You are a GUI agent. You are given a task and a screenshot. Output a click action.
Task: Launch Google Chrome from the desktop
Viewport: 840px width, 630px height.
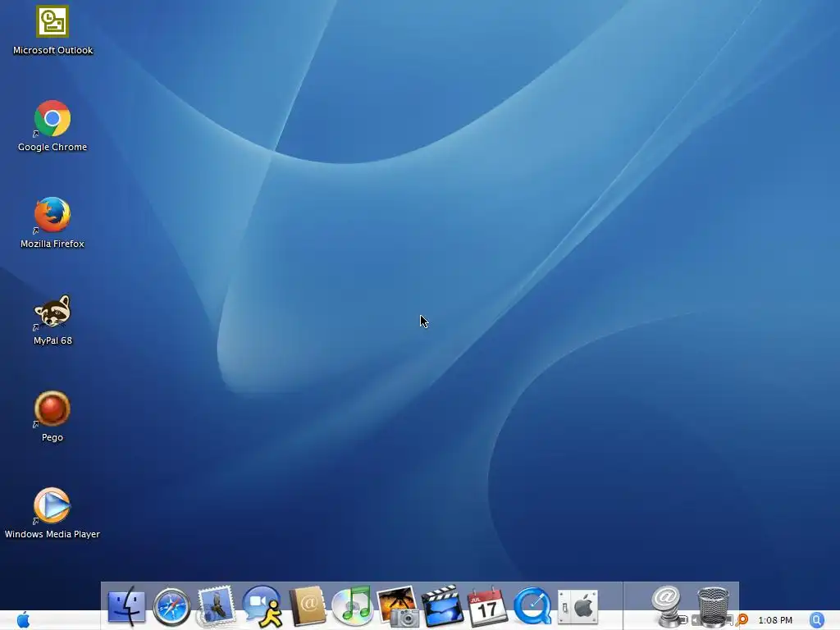52,118
